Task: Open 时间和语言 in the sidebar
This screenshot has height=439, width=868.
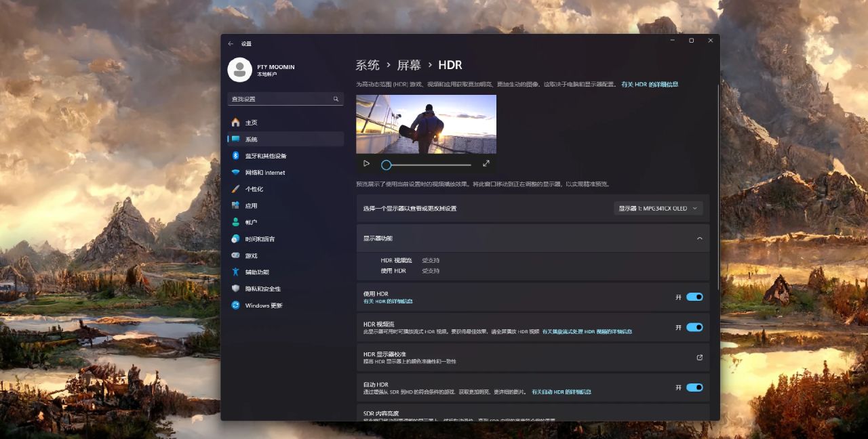Action: tap(285, 238)
